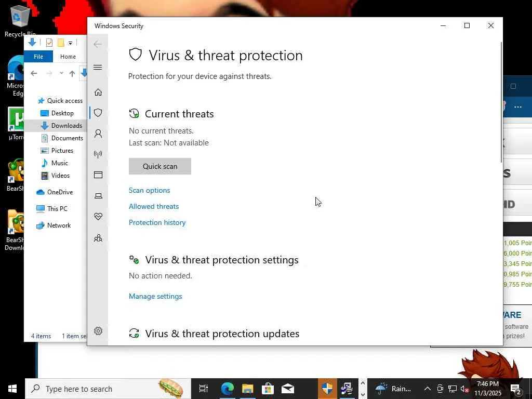Open the browser window's three-dot menu
Image resolution: width=532 pixels, height=399 pixels.
click(518, 107)
